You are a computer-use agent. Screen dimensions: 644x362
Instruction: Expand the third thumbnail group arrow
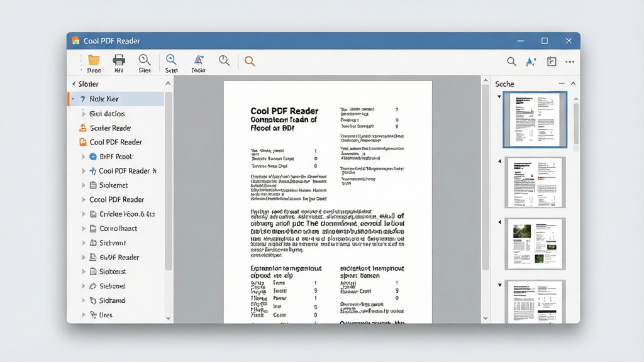[x=499, y=222]
